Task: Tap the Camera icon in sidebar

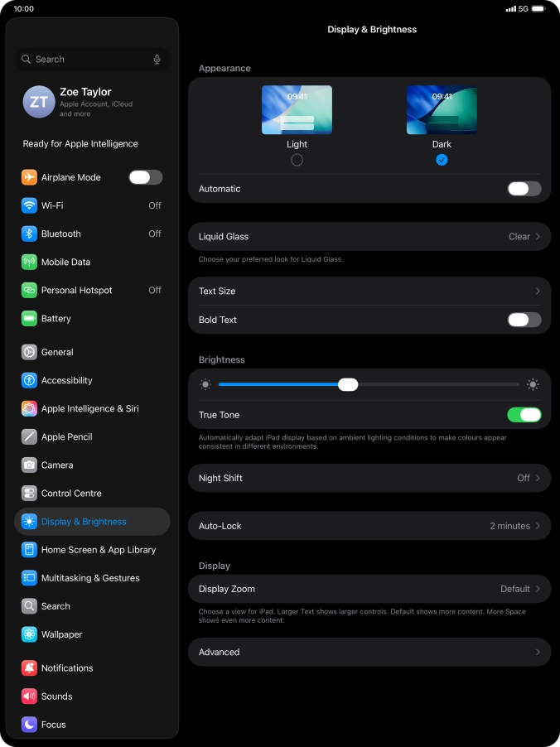Action: point(30,465)
